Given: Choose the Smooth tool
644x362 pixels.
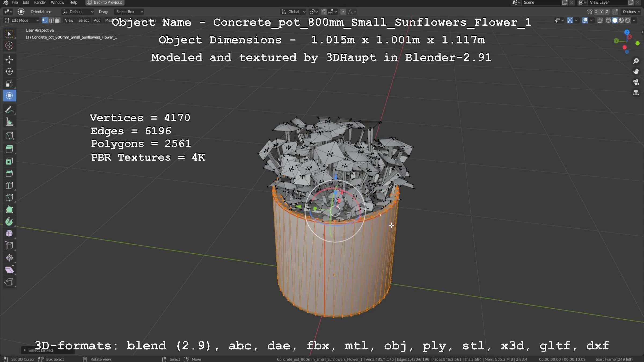Looking at the screenshot, I should [x=9, y=234].
